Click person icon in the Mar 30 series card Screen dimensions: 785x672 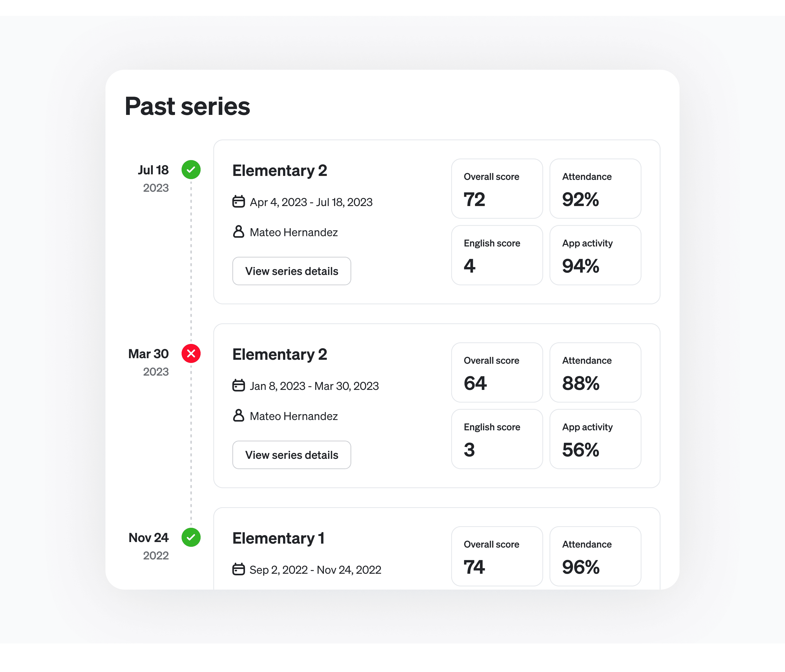238,415
